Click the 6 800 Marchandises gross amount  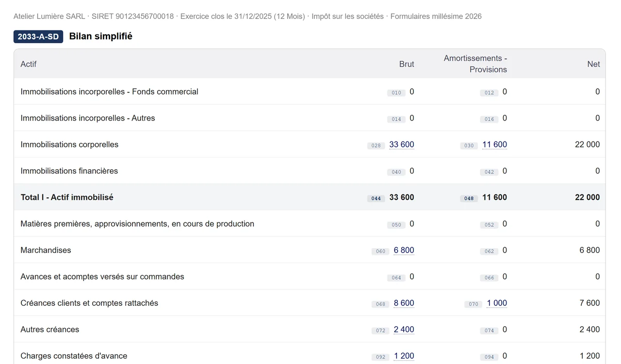pyautogui.click(x=404, y=250)
